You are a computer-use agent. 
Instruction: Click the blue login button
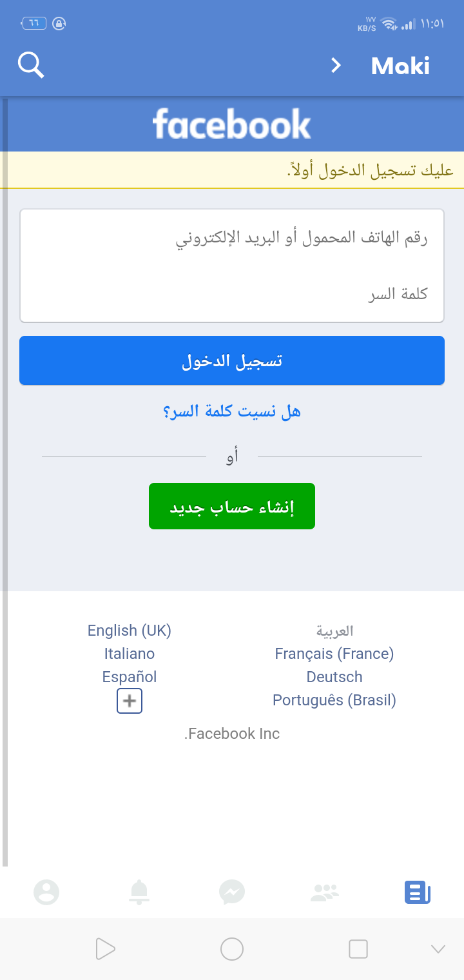click(232, 360)
